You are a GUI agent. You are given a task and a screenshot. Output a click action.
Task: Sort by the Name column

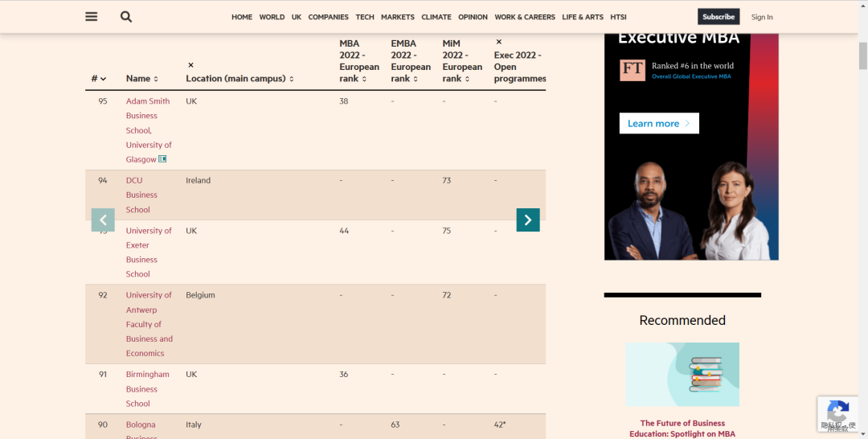coord(141,79)
